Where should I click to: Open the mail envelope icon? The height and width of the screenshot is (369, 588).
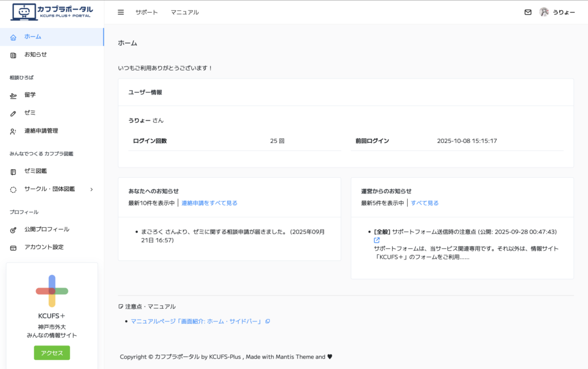[528, 12]
